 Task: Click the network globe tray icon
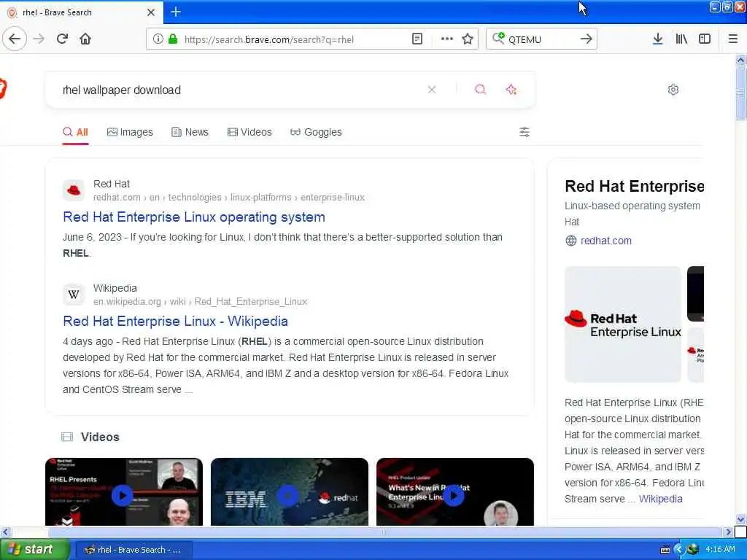(693, 549)
